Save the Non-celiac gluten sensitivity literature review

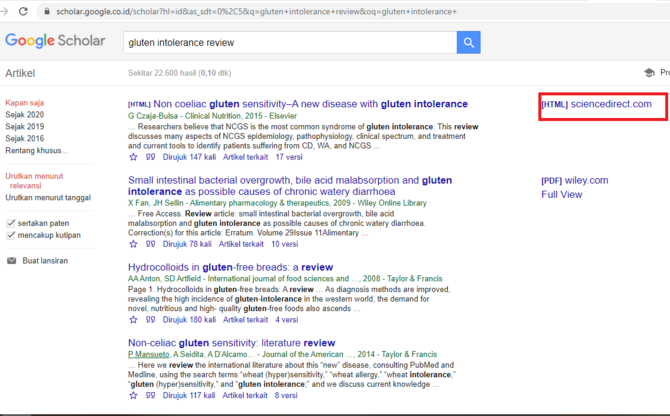(x=133, y=395)
